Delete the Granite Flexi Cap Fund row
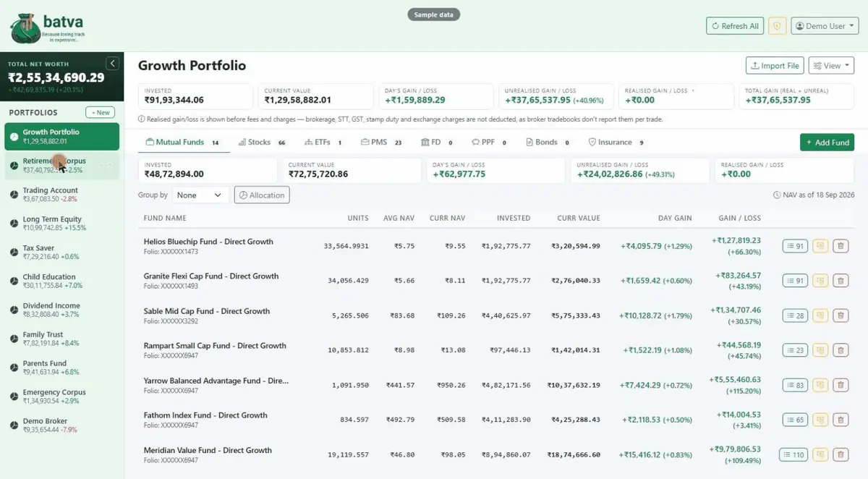This screenshot has width=868, height=479. [x=841, y=281]
